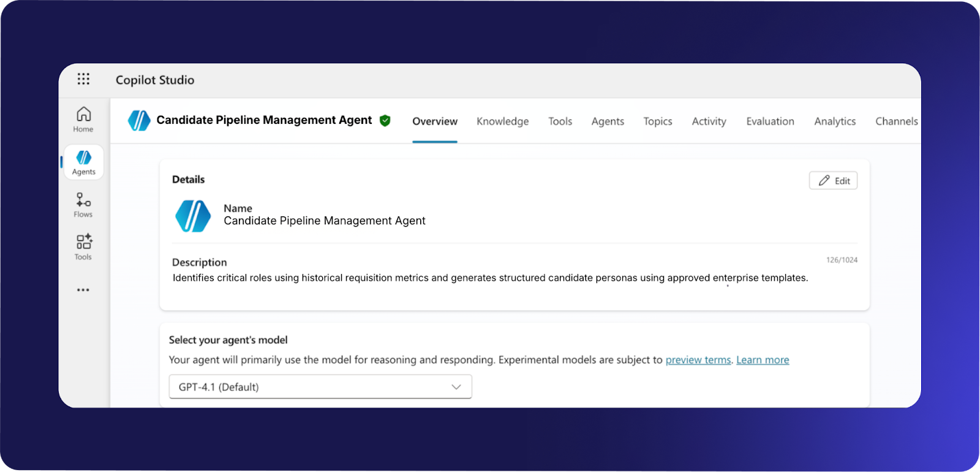Switch to the Knowledge tab
Screen dimensions: 980x472
[502, 121]
